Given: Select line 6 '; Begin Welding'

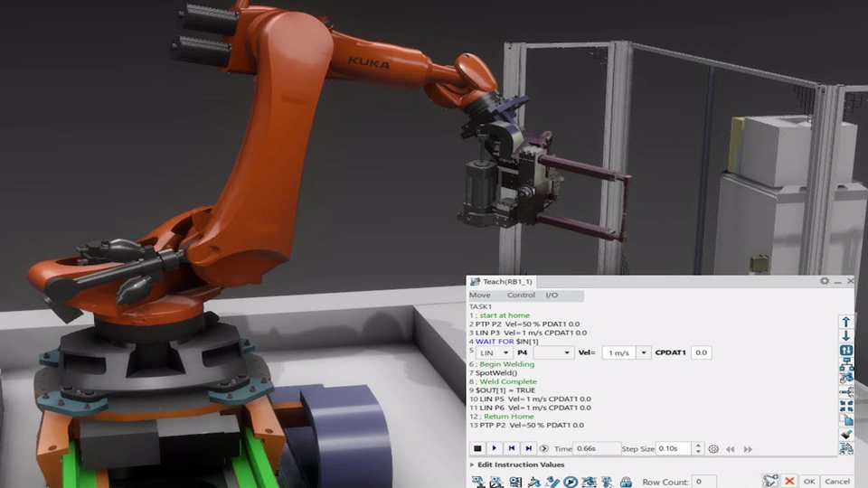Looking at the screenshot, I should tap(502, 364).
